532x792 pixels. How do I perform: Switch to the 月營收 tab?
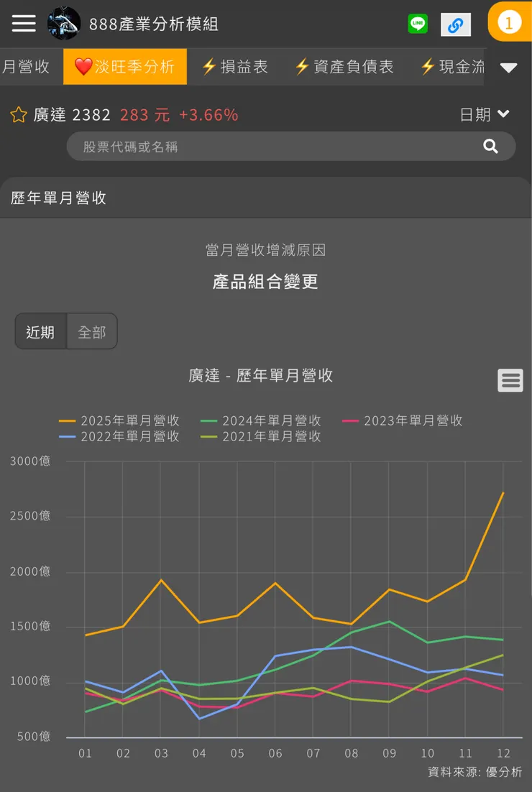[25, 67]
